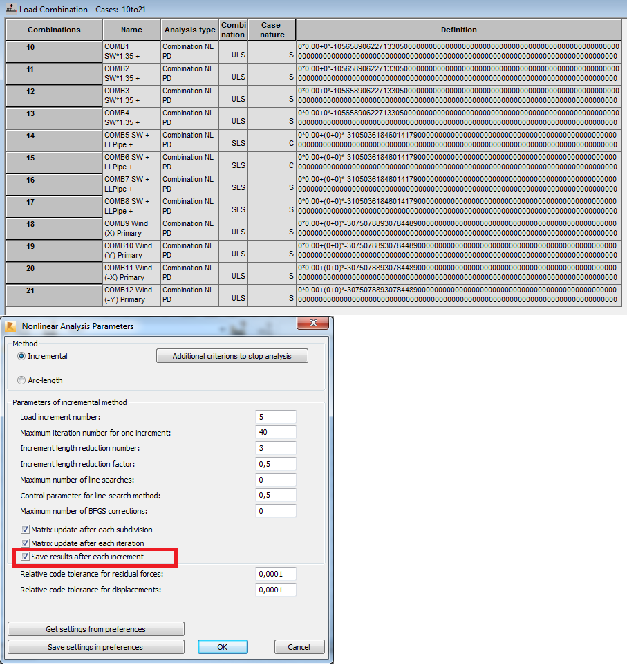Open Additional criterions to stop analysis
Image resolution: width=627 pixels, height=672 pixels.
pos(232,355)
